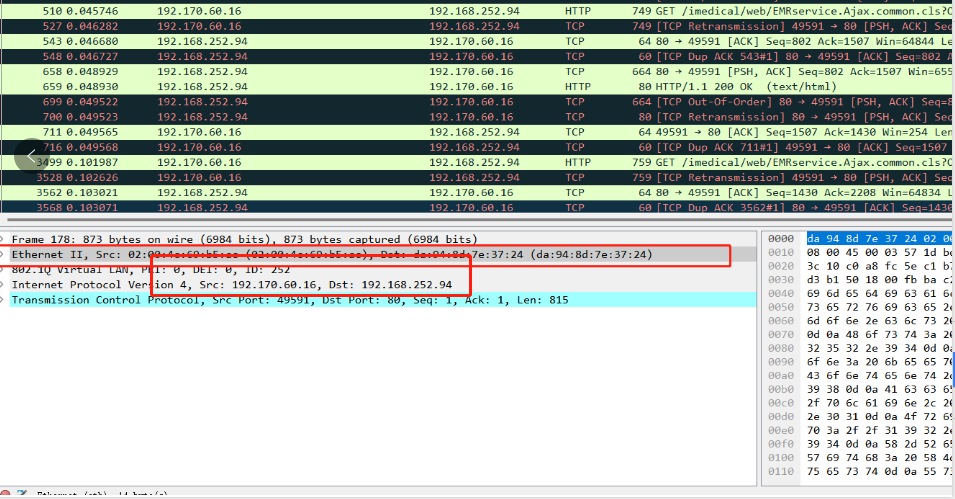Select packet 658 PSH, ACK row
The width and height of the screenshot is (955, 499).
click(x=478, y=71)
